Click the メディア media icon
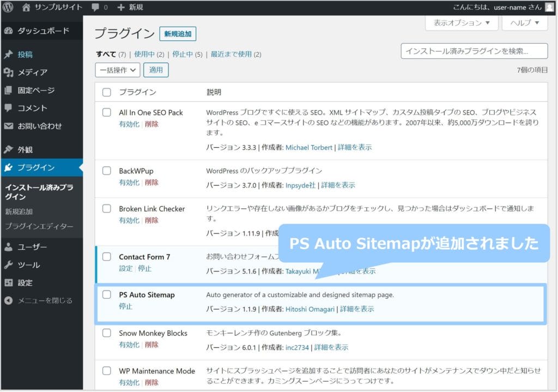This screenshot has height=392, width=558. 9,73
